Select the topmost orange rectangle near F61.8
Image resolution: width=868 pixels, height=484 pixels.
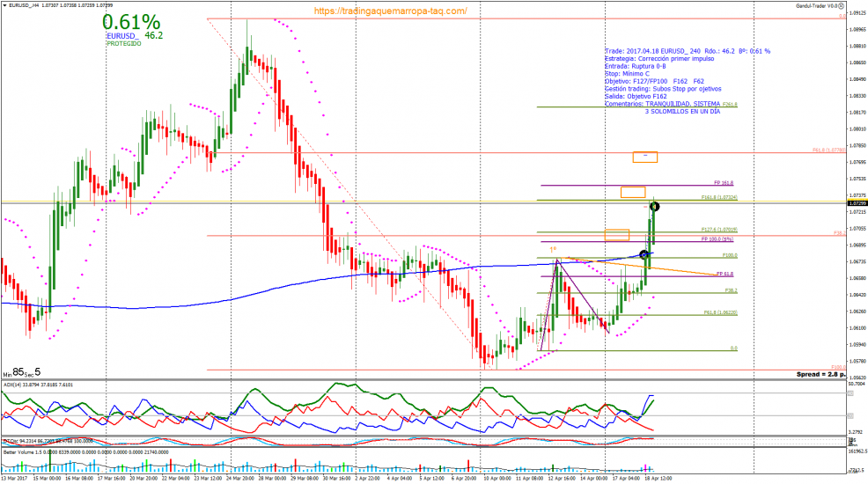click(644, 157)
